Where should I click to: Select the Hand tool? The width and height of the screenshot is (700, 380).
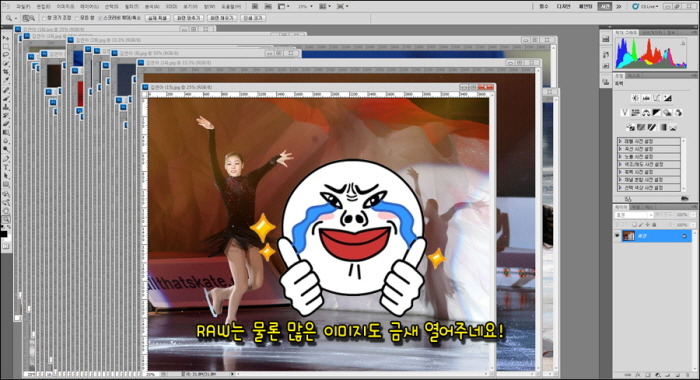[6, 211]
